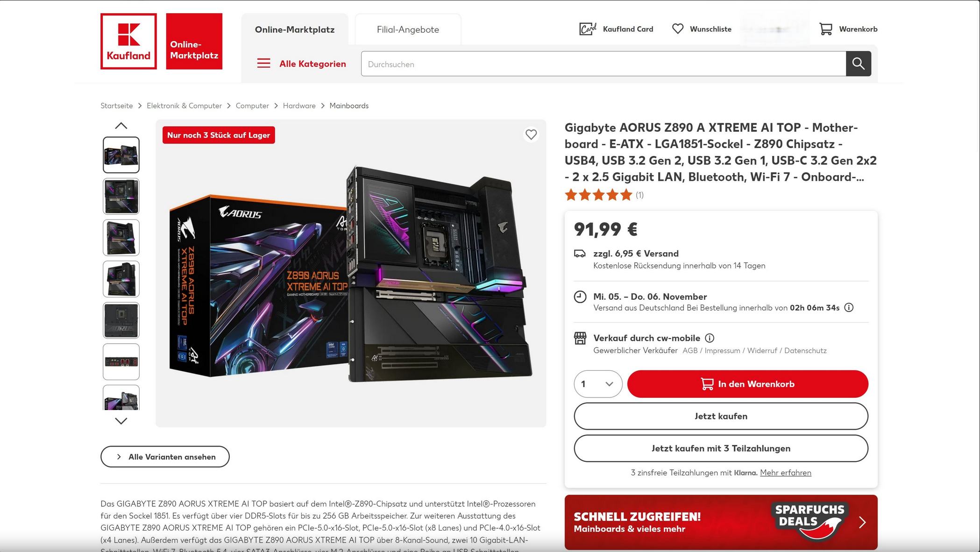Add product to wishlist via image heart

pos(531,134)
